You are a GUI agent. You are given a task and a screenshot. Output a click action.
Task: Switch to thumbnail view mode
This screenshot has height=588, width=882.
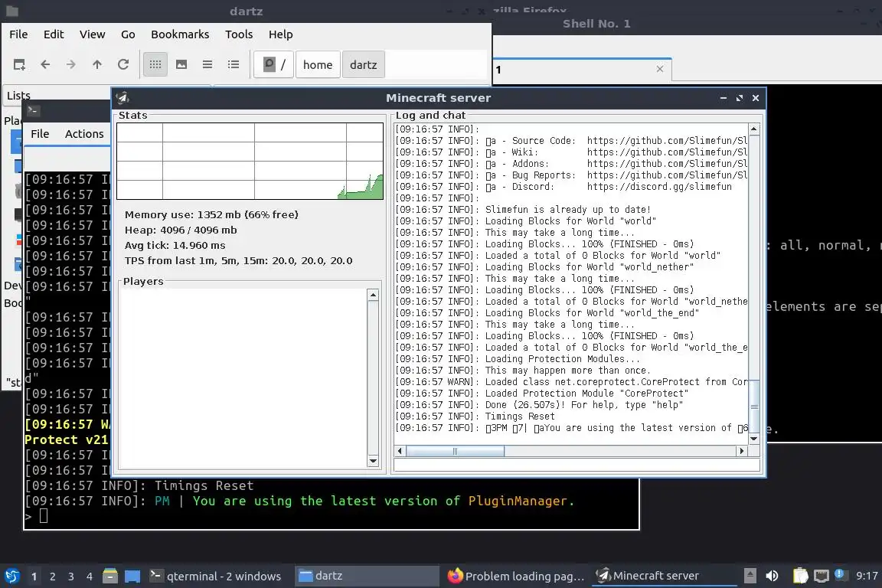click(181, 65)
